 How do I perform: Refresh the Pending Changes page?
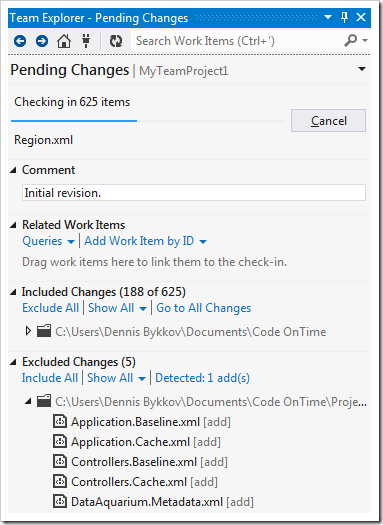point(116,41)
